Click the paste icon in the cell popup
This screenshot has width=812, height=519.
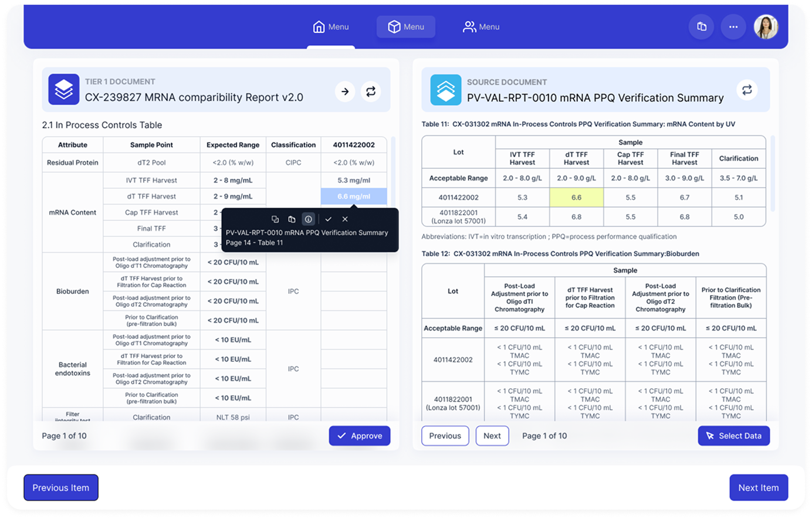(x=292, y=219)
